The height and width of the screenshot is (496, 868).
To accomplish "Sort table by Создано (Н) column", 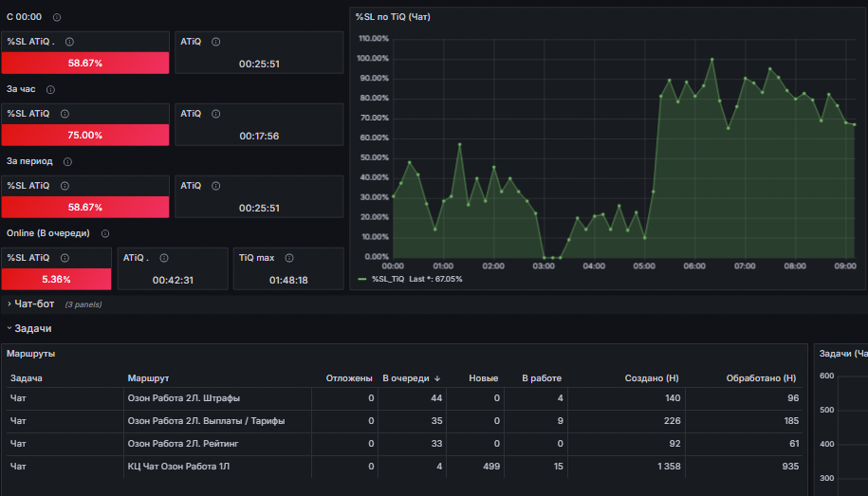I will click(x=652, y=378).
